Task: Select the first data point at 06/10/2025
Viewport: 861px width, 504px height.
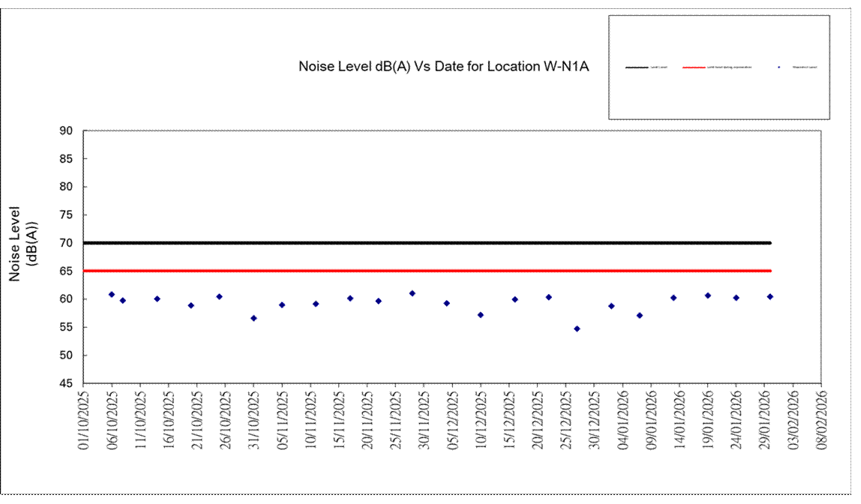Action: tap(112, 295)
